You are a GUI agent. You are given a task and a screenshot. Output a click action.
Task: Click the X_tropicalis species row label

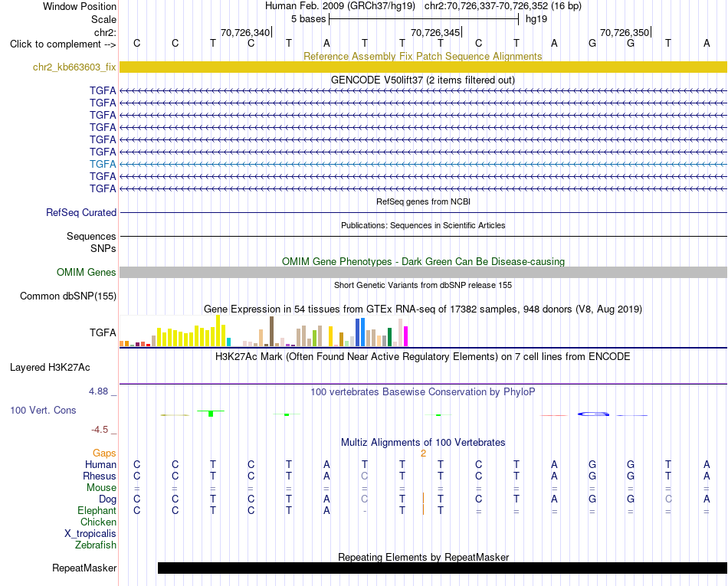click(90, 534)
